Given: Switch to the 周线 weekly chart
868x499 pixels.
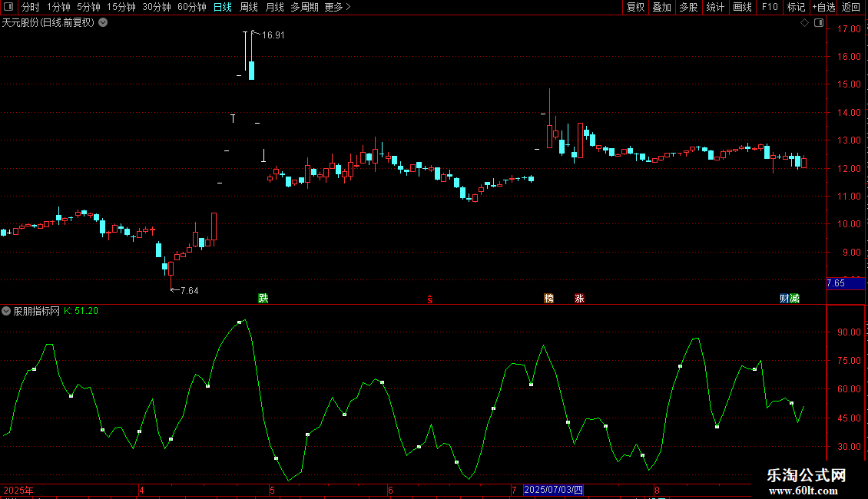Looking at the screenshot, I should 249,7.
